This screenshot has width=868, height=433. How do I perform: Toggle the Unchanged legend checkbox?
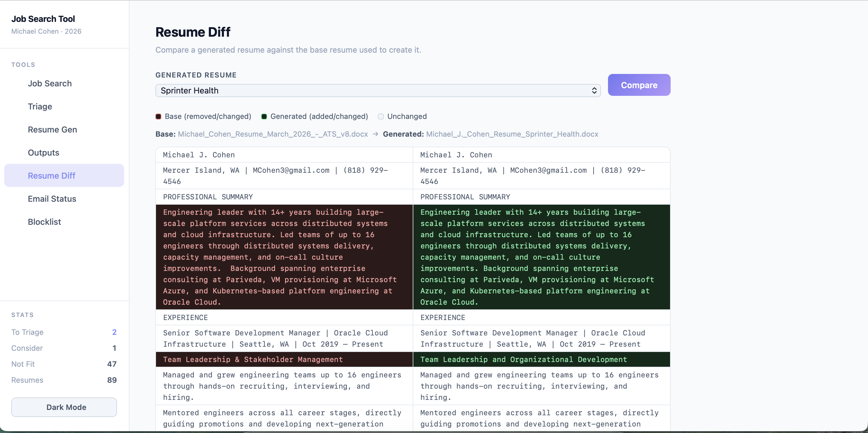381,116
